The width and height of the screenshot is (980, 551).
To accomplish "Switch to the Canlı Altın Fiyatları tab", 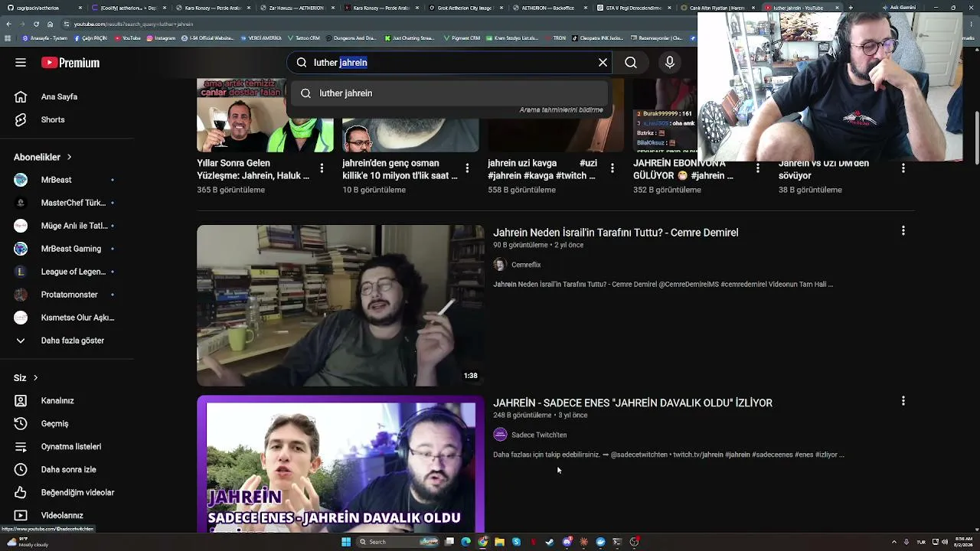I will click(718, 8).
